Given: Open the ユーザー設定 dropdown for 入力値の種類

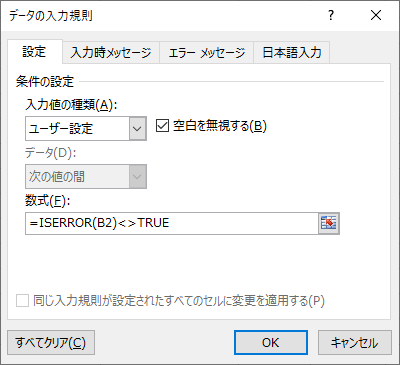Looking at the screenshot, I should [86, 128].
